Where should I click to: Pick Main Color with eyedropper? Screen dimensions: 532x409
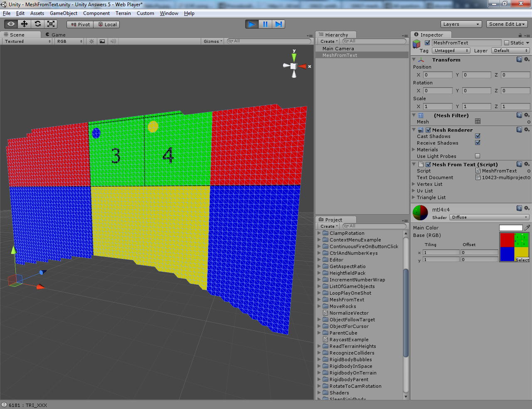527,228
